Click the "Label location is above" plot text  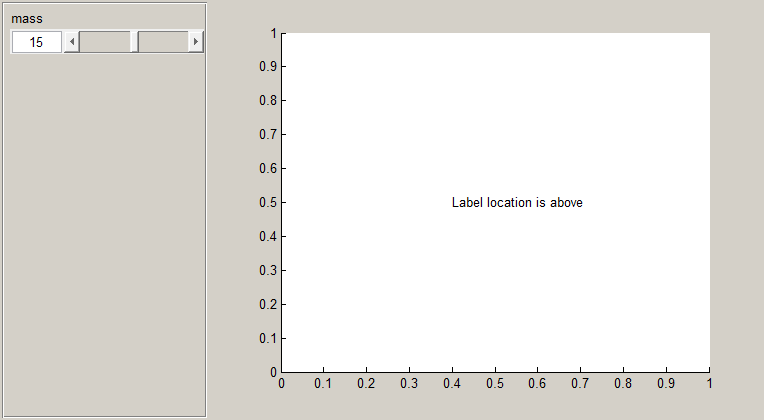[517, 202]
